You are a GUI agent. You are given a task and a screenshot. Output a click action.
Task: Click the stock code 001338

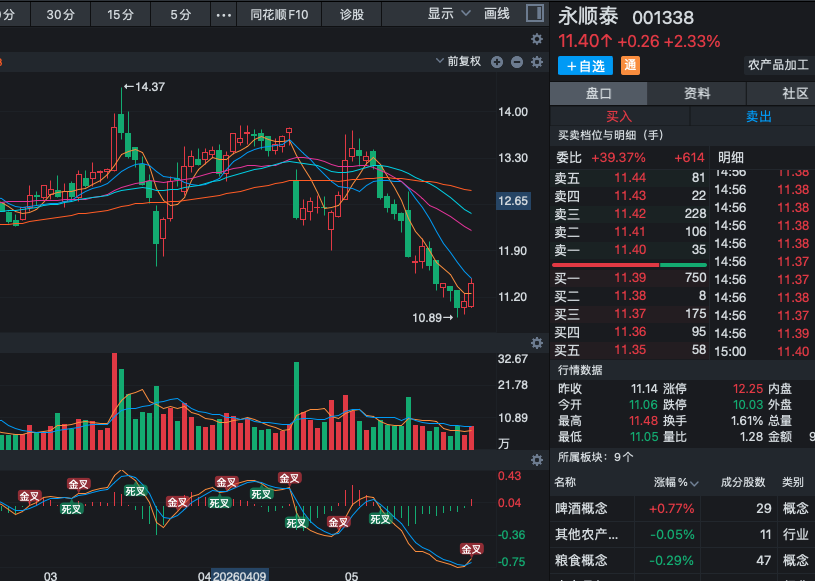click(663, 18)
